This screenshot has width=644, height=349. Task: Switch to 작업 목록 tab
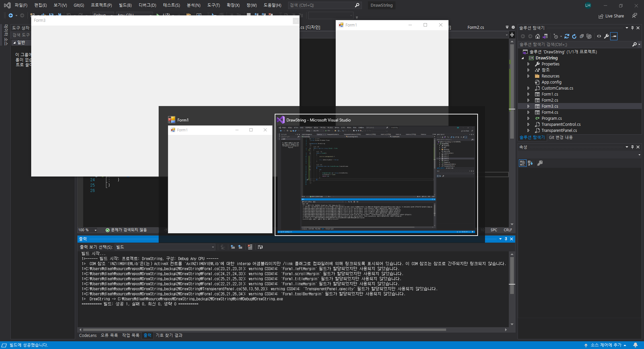point(130,335)
